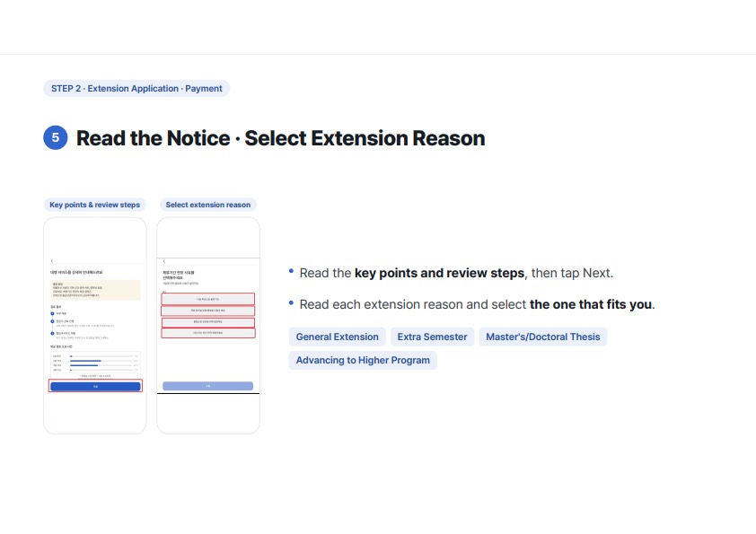Viewport: 756px width, 534px height.
Task: Select the first extension reason option
Action: 207,299
